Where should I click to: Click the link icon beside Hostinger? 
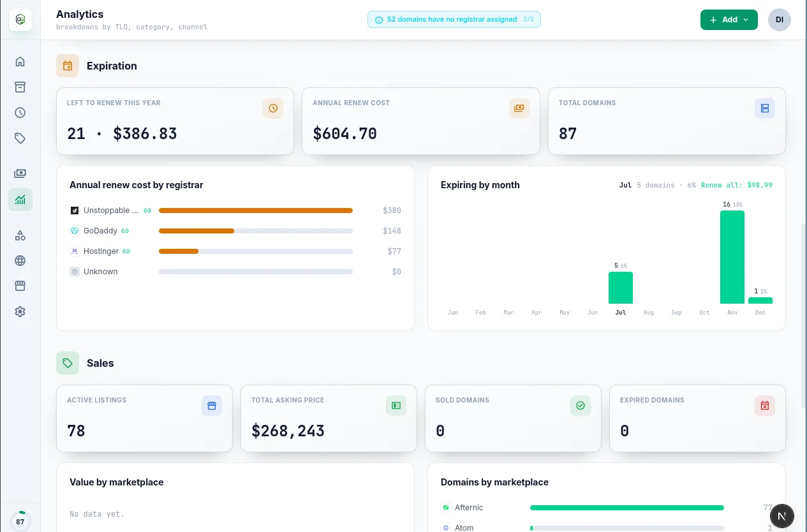click(126, 251)
